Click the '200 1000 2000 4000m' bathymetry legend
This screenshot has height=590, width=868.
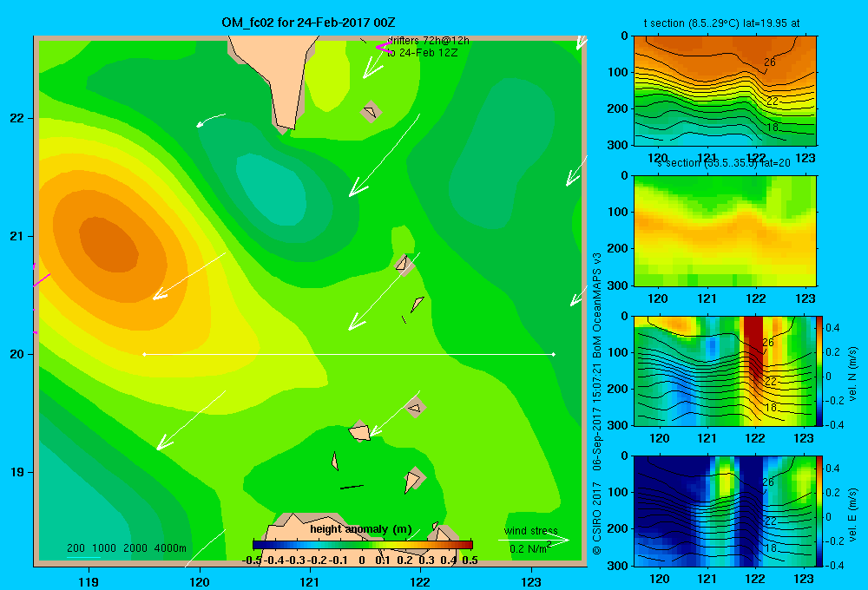[126, 548]
